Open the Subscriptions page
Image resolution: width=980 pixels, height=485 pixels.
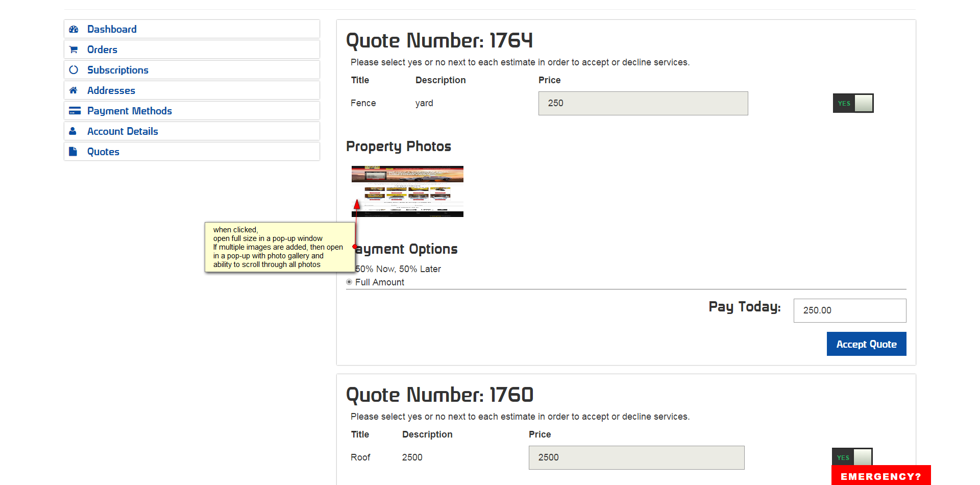click(117, 70)
